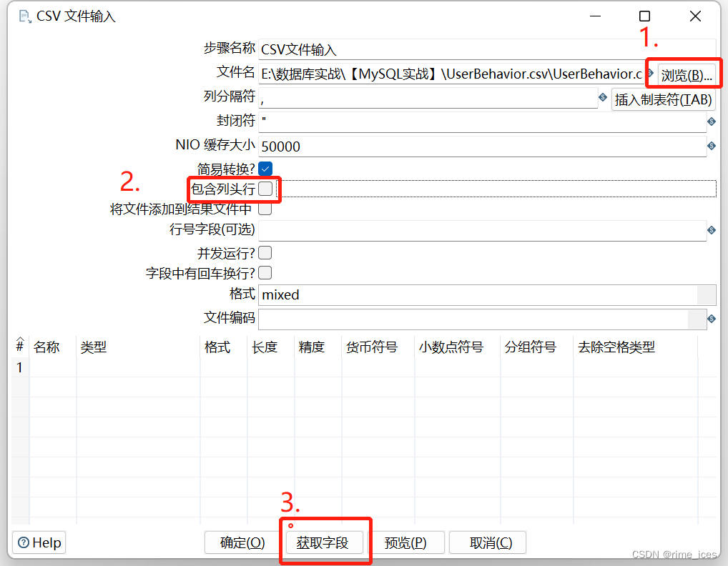Click the variable icon next to 封闭符

click(712, 121)
